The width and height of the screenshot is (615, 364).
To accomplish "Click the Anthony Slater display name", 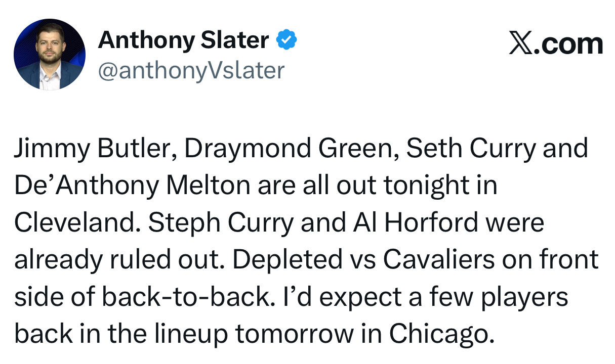I will (183, 40).
